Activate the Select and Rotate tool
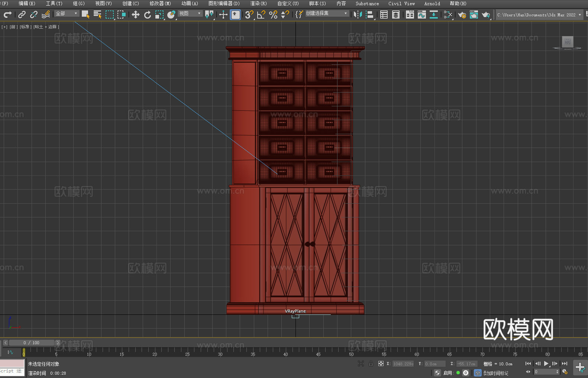Viewport: 588px width, 378px height. 147,14
